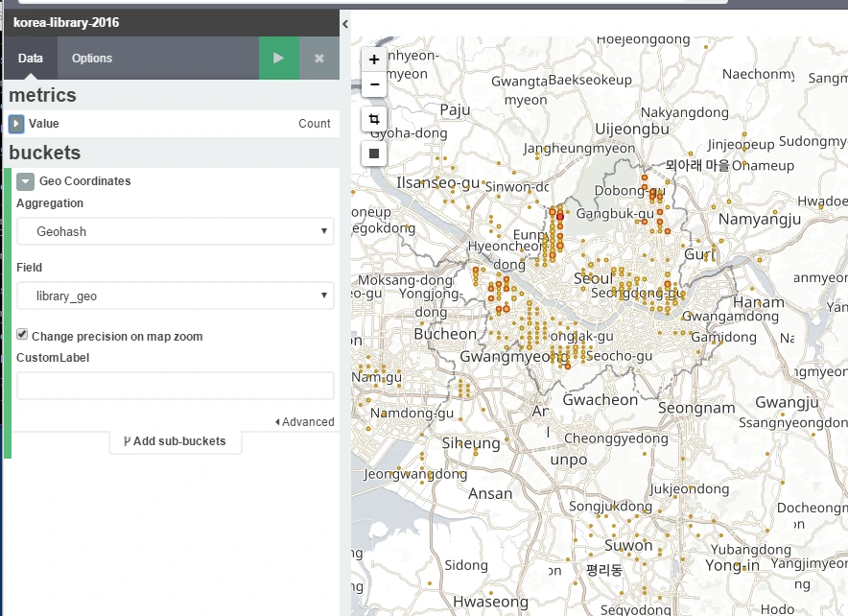The width and height of the screenshot is (848, 616).
Task: Switch to the Options tab
Action: [x=92, y=59]
